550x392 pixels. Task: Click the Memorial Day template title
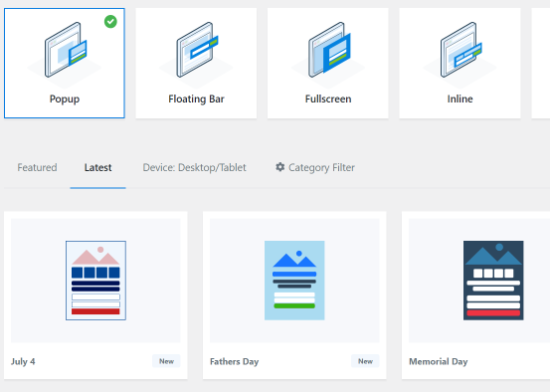click(x=438, y=361)
